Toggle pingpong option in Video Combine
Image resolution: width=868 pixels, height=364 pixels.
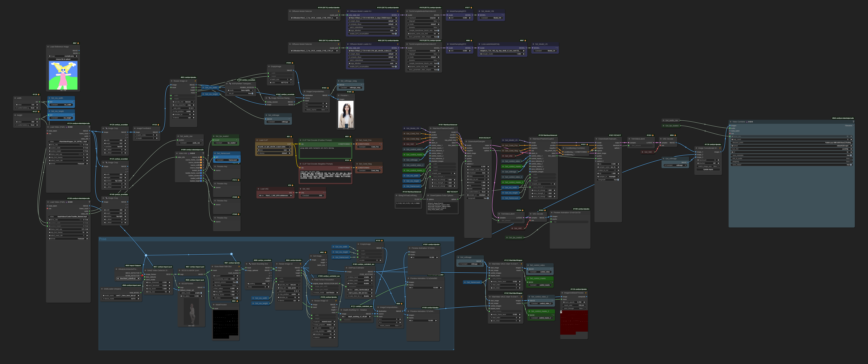pyautogui.click(x=851, y=162)
